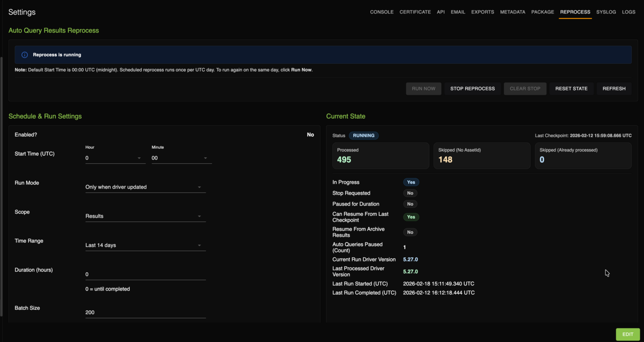Select the REPROCESS tab
Image resolution: width=644 pixels, height=342 pixels.
[575, 12]
